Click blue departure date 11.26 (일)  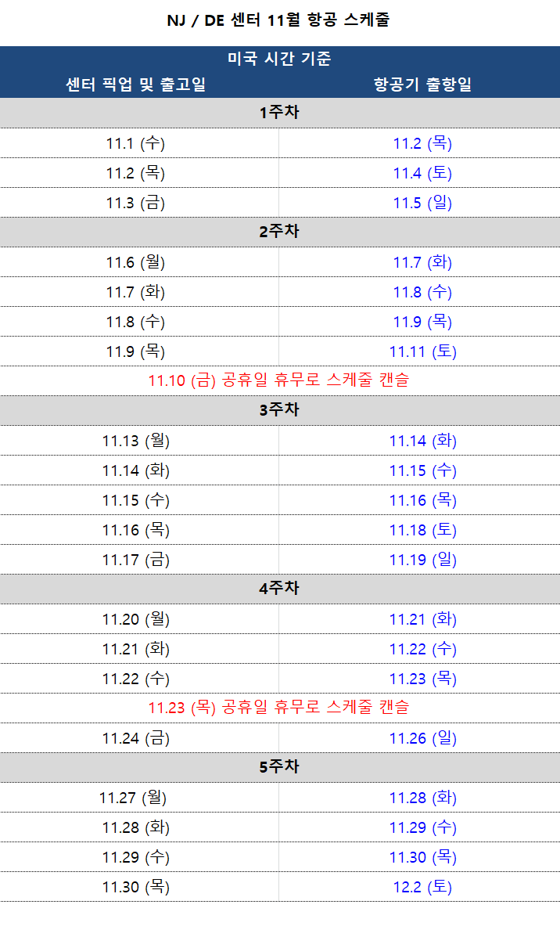point(422,739)
